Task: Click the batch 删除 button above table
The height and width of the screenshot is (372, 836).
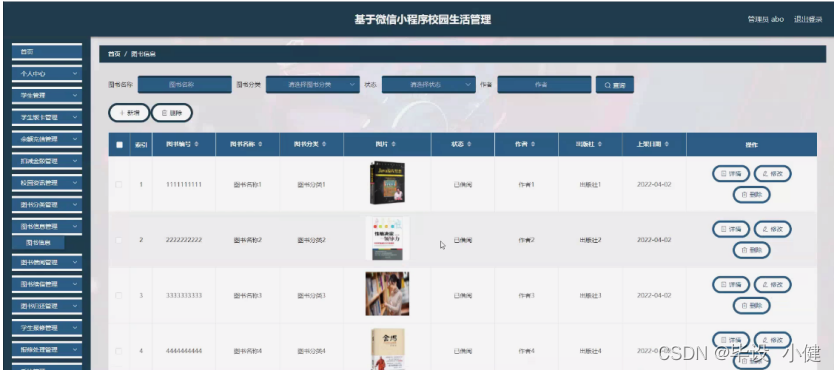Action: [x=172, y=113]
